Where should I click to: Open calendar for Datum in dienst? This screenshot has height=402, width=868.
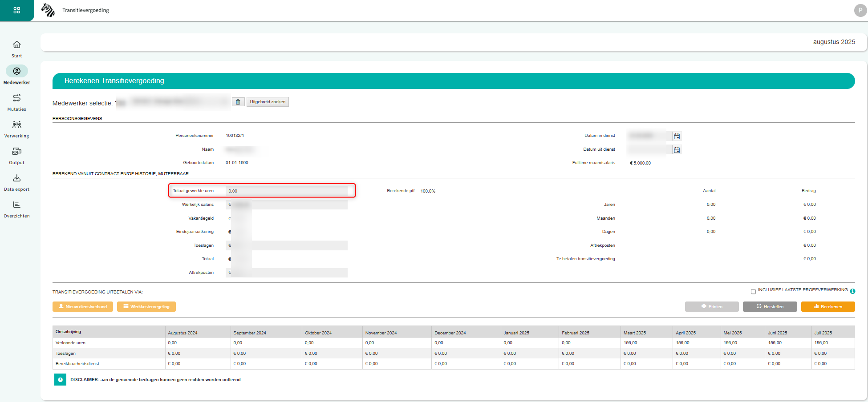coord(677,136)
